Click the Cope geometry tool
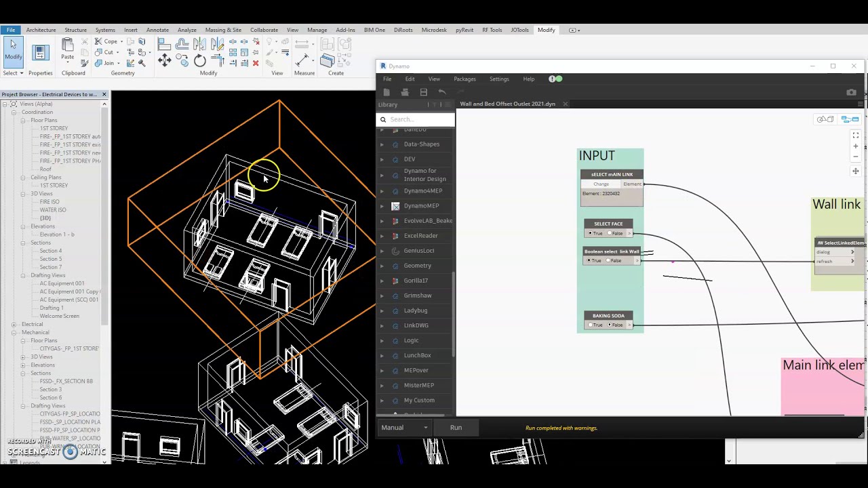 pyautogui.click(x=106, y=41)
